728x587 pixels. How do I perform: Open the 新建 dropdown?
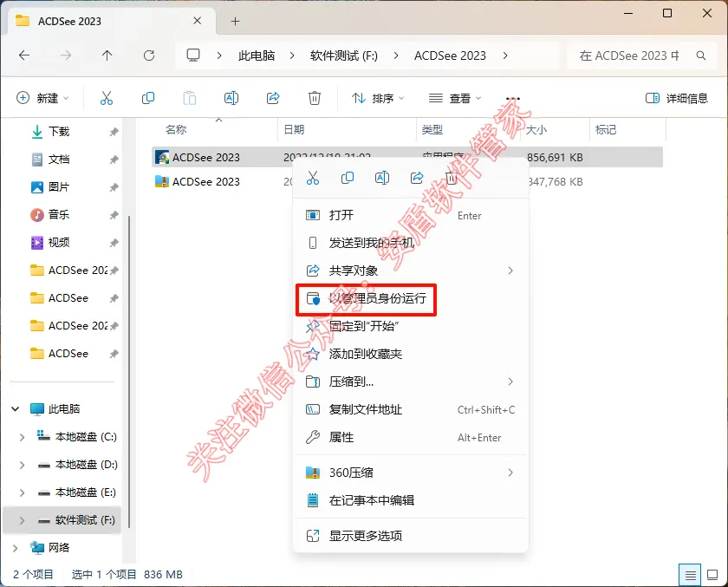coord(42,98)
